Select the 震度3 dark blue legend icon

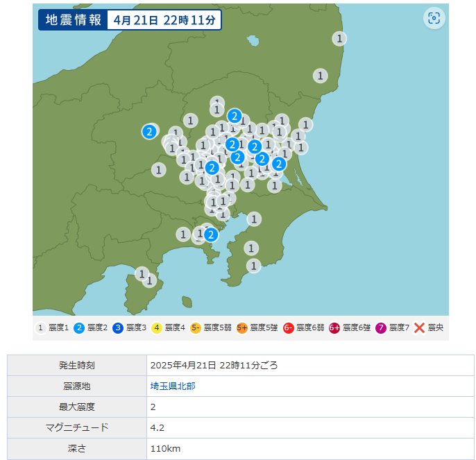click(x=118, y=327)
